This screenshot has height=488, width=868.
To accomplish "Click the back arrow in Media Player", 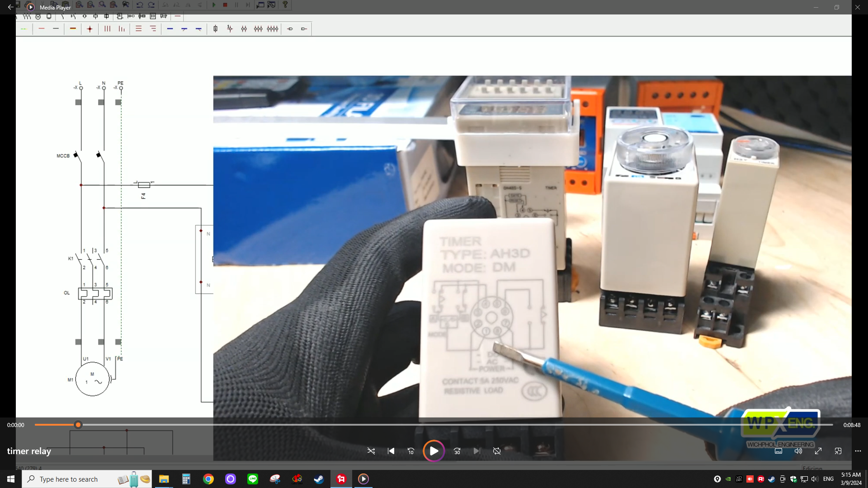I will pos(10,7).
